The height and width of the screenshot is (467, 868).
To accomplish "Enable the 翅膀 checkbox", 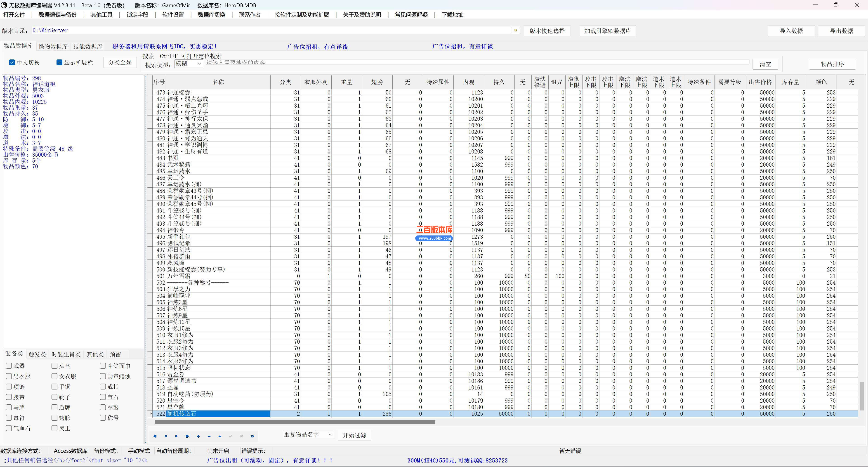I will (x=54, y=418).
